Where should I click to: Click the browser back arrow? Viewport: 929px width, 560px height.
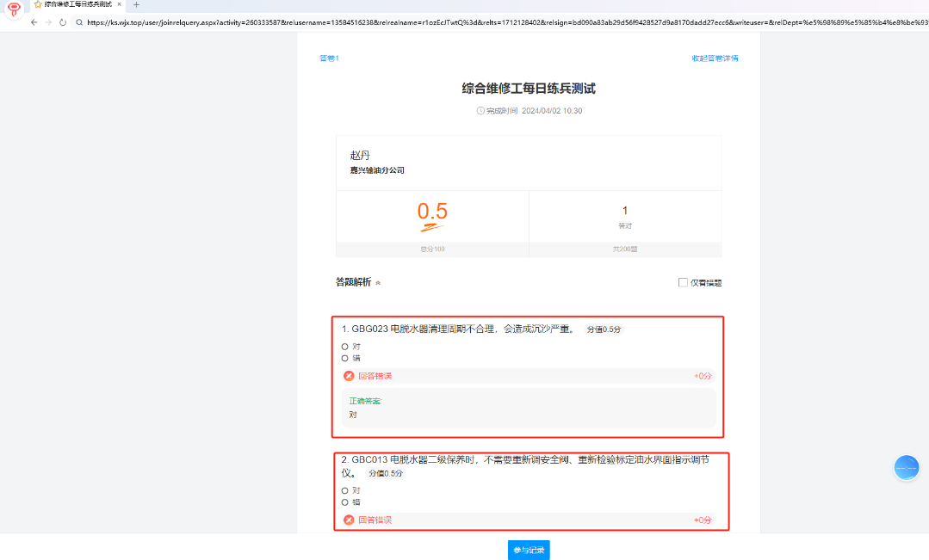[x=34, y=22]
